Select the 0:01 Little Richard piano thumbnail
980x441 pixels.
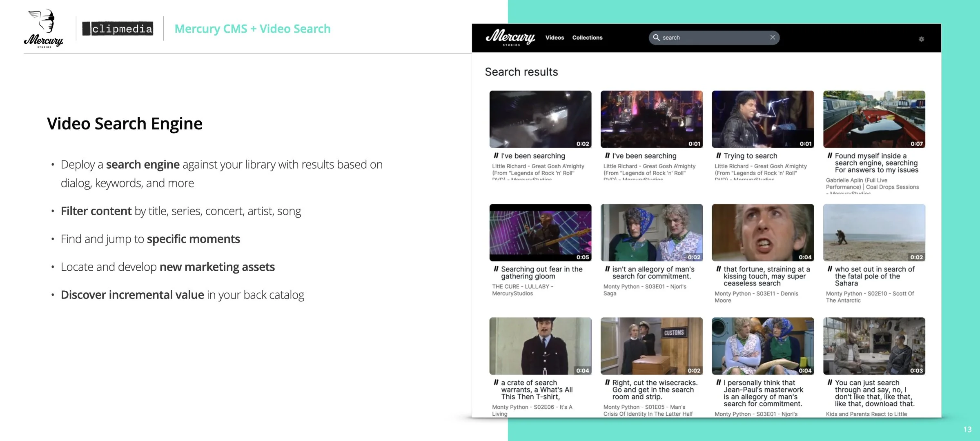(x=762, y=119)
